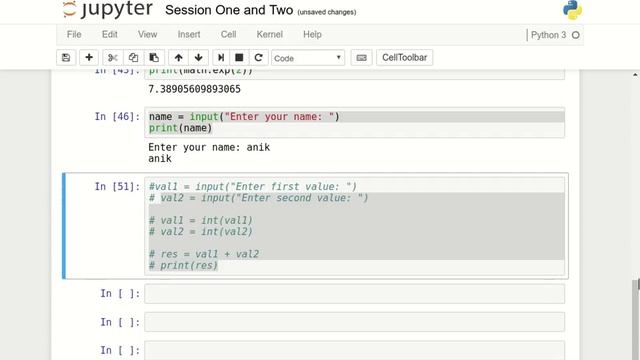This screenshot has width=640, height=360.
Task: Open the Insert menu
Action: (x=189, y=34)
